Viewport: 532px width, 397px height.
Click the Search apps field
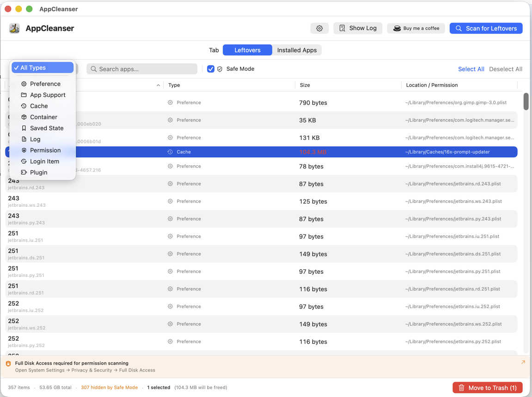point(142,69)
